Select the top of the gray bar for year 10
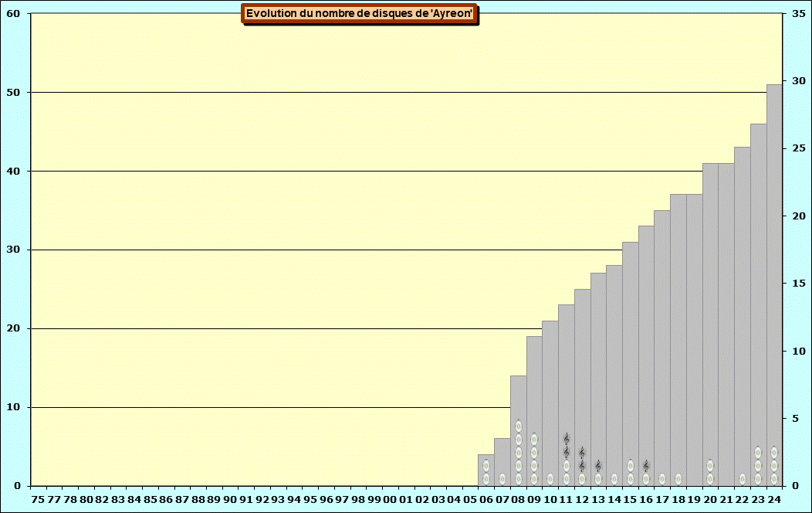Screen dimensions: 812x513 click(x=550, y=321)
